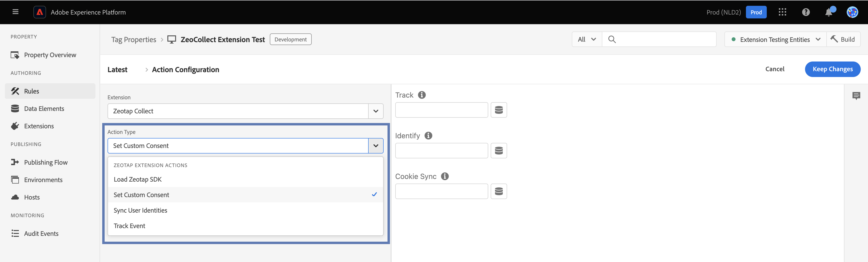
Task: Open notifications bell icon
Action: tap(829, 12)
